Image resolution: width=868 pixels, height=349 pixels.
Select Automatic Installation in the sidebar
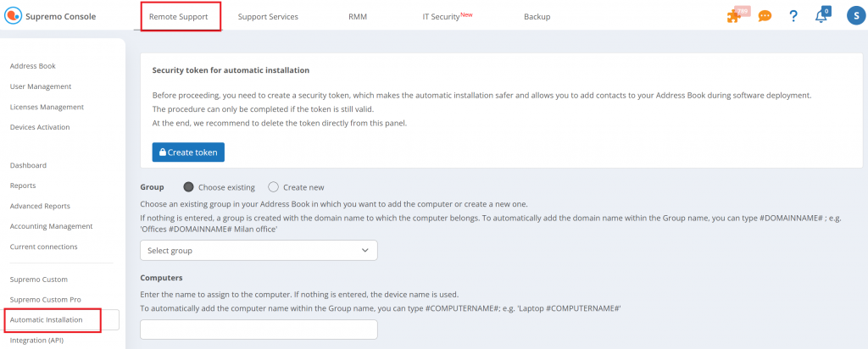[46, 320]
